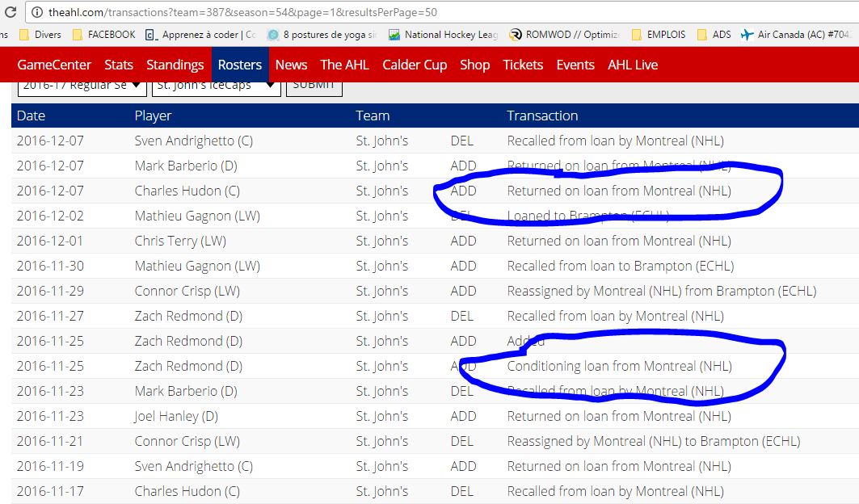Image resolution: width=859 pixels, height=504 pixels.
Task: Click St. John's in Joel Hanley's row
Action: click(x=382, y=416)
